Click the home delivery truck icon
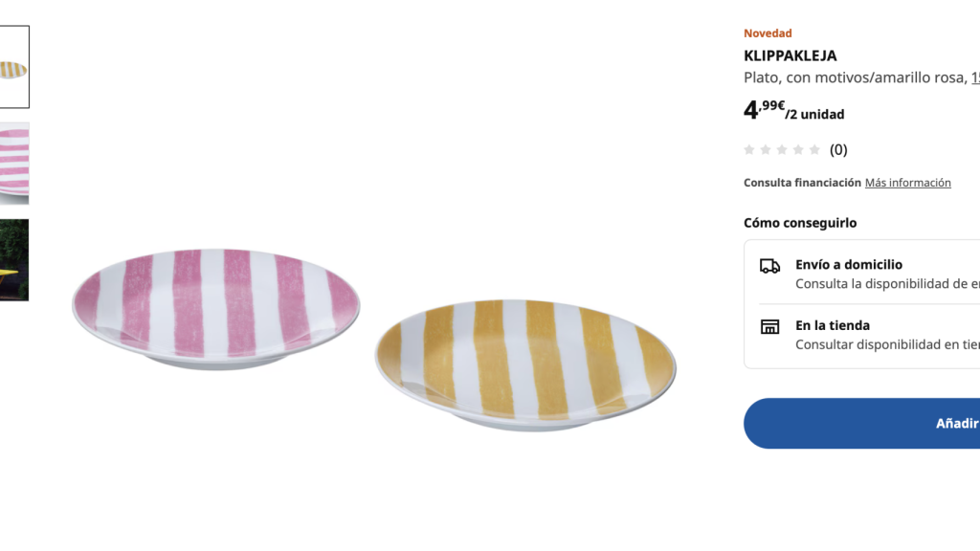This screenshot has width=980, height=551. coord(768,265)
